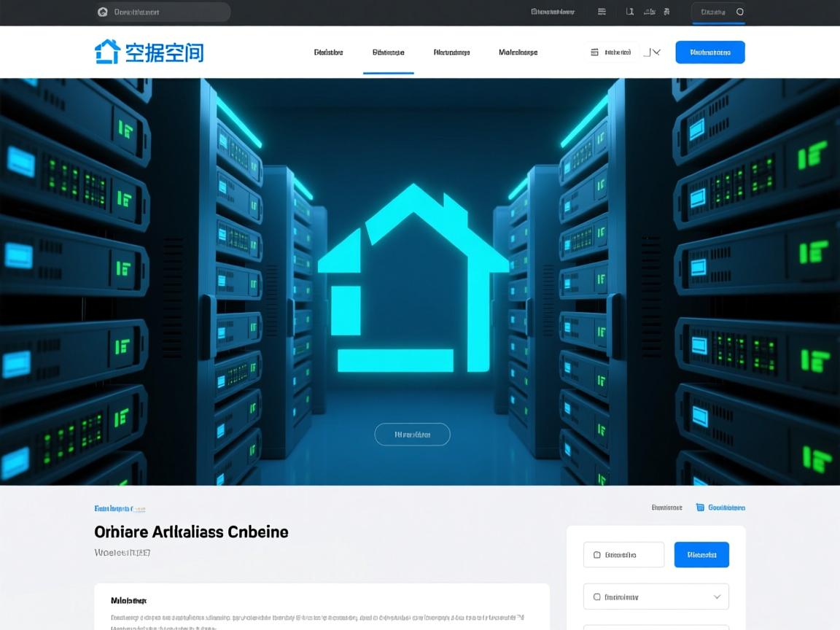This screenshot has height=630, width=840.
Task: Open the fourth navigation item starting with 'M'
Action: click(518, 52)
